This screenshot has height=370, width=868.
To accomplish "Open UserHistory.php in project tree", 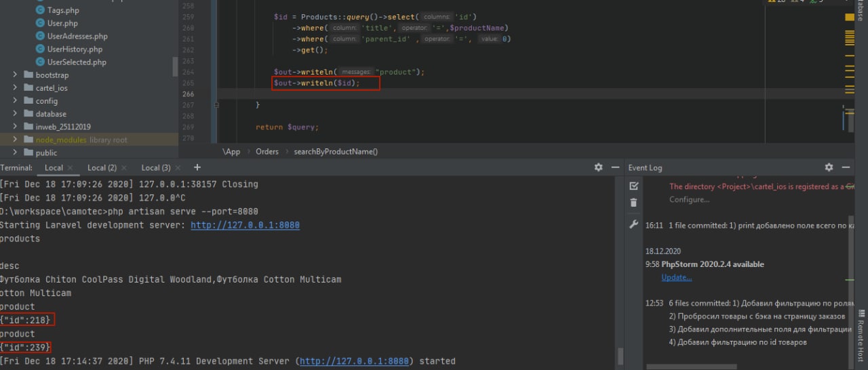I will pos(75,49).
